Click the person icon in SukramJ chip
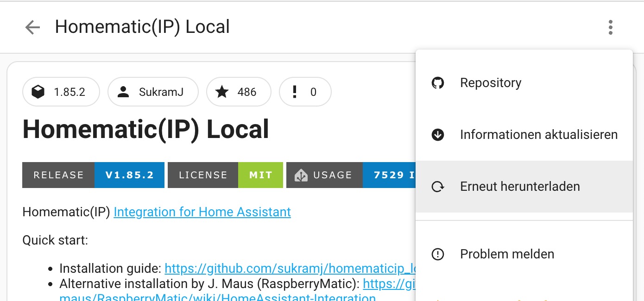The image size is (644, 301). point(123,92)
